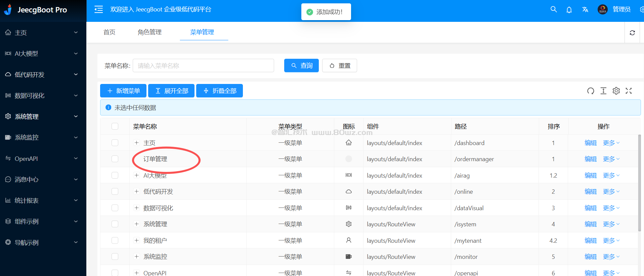Click the AI大模型 row icon
The width and height of the screenshot is (644, 276).
[x=349, y=175]
